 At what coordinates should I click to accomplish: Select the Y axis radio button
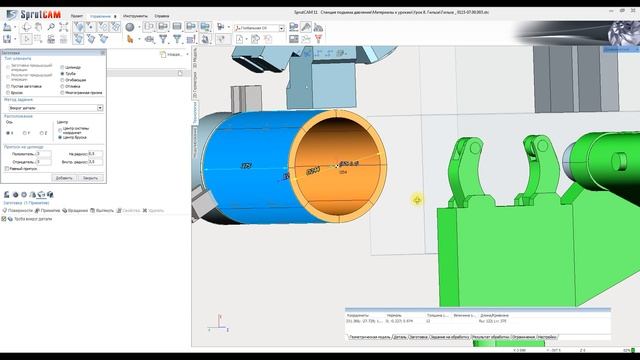24,133
